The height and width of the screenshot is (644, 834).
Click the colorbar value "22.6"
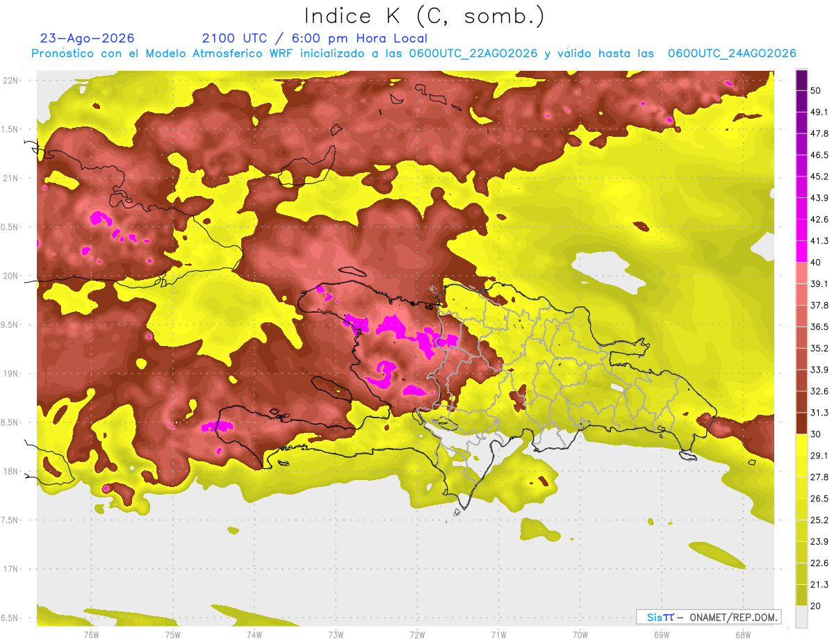(x=819, y=563)
